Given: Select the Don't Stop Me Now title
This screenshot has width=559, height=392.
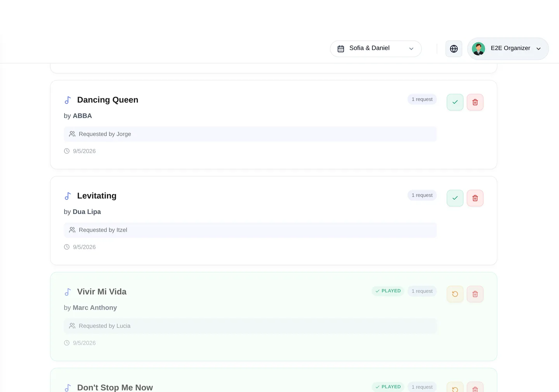Looking at the screenshot, I should coord(115,387).
